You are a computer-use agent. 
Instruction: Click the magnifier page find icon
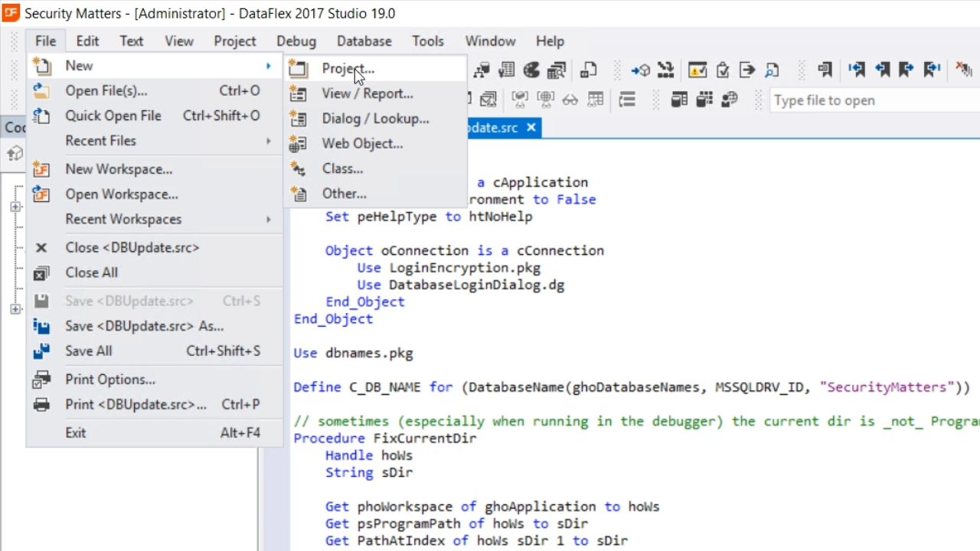pyautogui.click(x=772, y=70)
